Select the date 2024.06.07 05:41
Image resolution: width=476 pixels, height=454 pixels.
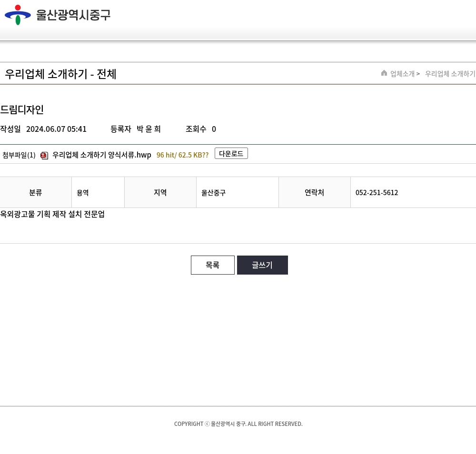click(57, 129)
